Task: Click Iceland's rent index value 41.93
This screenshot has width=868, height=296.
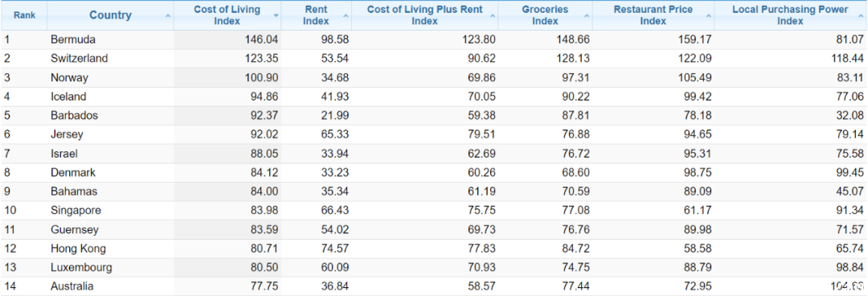Action: point(335,97)
